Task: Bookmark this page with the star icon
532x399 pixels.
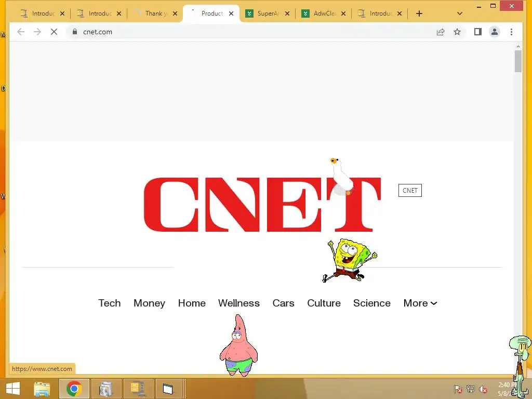Action: [x=457, y=32]
